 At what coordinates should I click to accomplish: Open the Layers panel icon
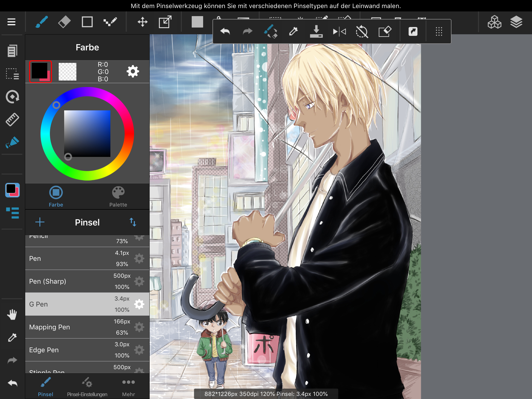[x=516, y=22]
